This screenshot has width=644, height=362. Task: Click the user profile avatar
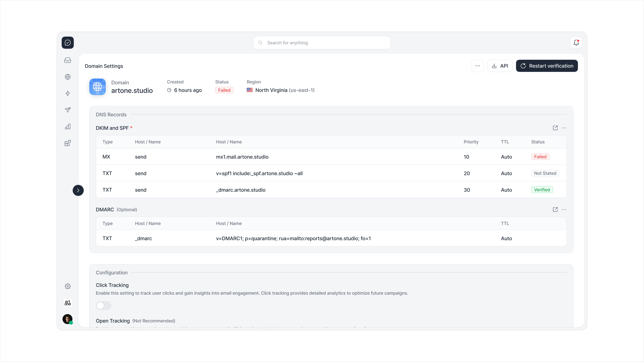(x=68, y=319)
